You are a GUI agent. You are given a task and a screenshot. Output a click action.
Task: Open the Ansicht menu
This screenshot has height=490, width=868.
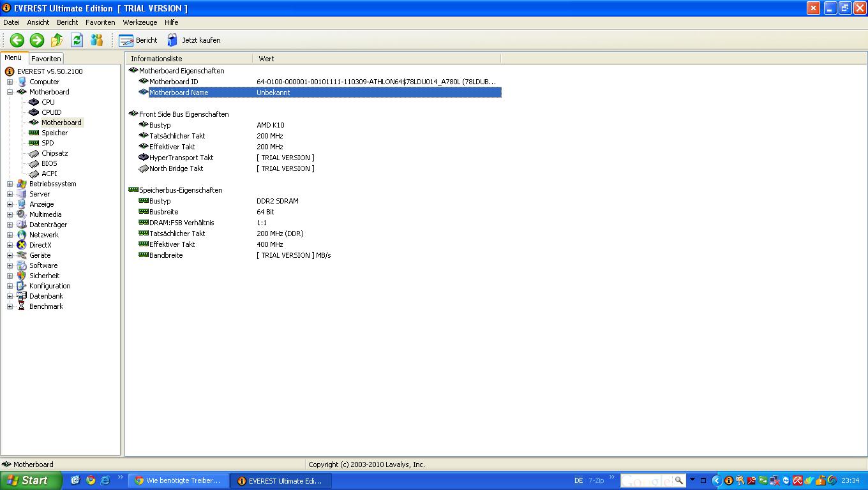click(38, 22)
